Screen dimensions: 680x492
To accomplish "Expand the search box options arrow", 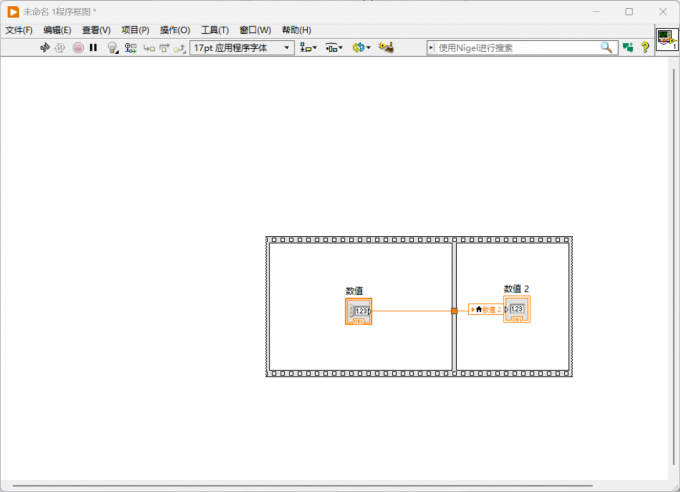I will coord(431,48).
